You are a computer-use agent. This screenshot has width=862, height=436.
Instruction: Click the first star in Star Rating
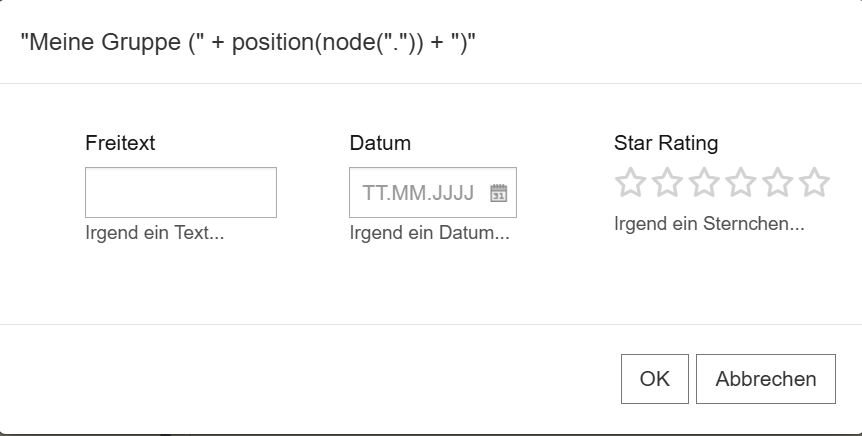630,183
